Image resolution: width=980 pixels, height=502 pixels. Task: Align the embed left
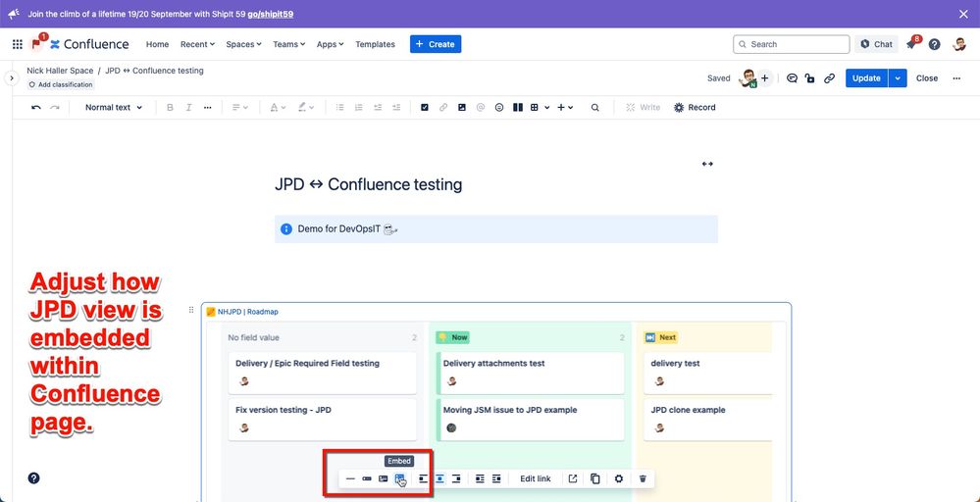click(x=423, y=478)
